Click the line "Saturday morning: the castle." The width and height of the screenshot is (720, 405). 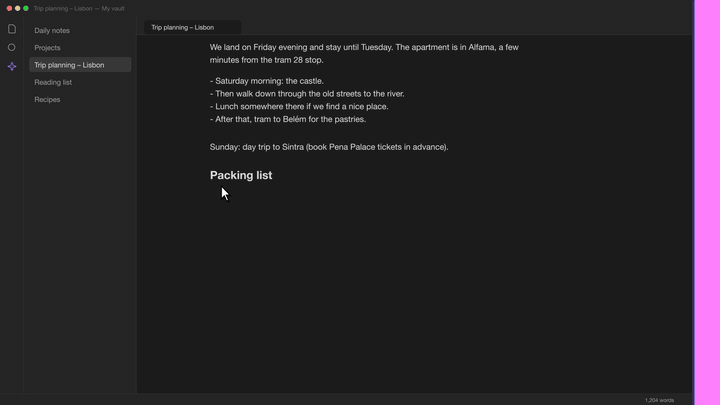pyautogui.click(x=267, y=81)
